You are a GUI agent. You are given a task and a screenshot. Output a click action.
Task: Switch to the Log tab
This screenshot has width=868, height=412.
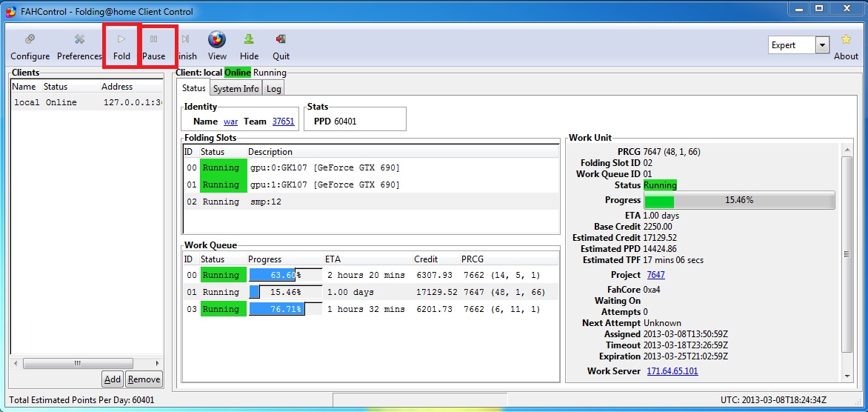tap(273, 89)
